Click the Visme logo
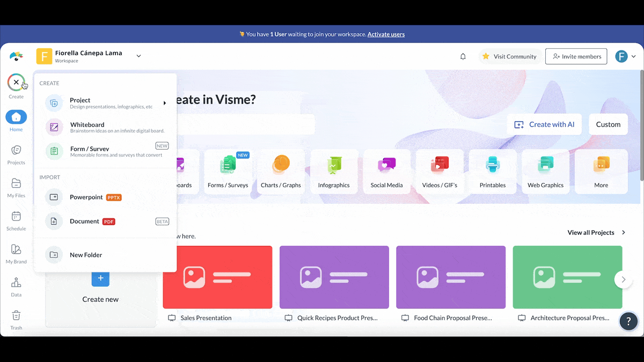Image resolution: width=644 pixels, height=362 pixels. [x=16, y=56]
